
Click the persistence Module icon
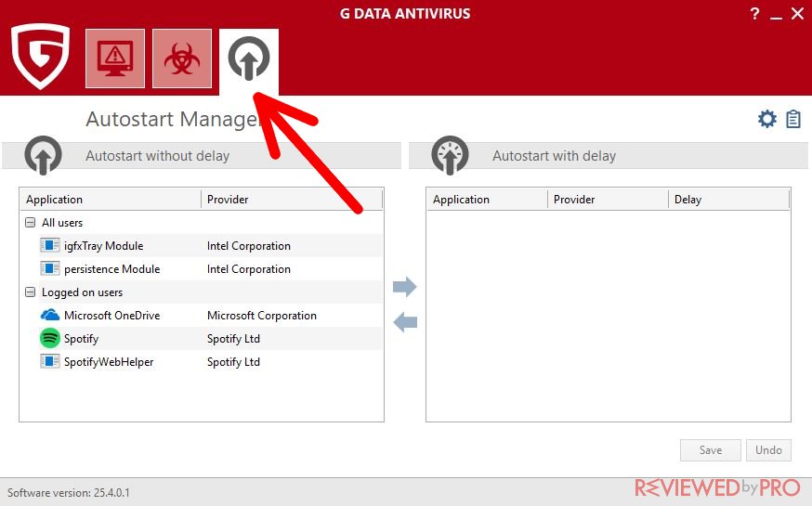pos(50,268)
